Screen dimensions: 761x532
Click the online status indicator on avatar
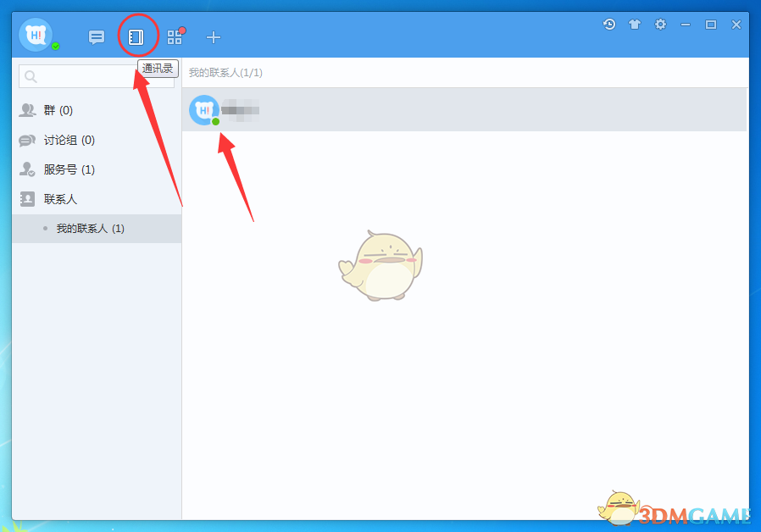(x=56, y=47)
